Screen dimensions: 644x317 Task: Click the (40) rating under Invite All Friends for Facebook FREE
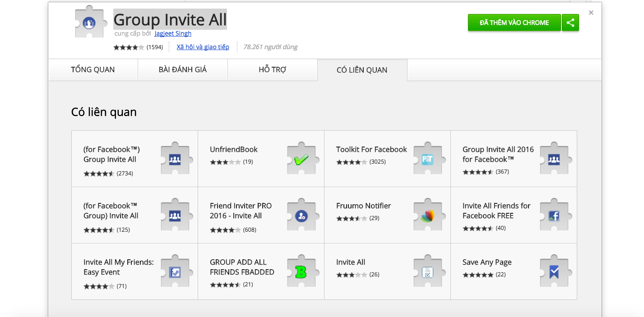tap(500, 228)
